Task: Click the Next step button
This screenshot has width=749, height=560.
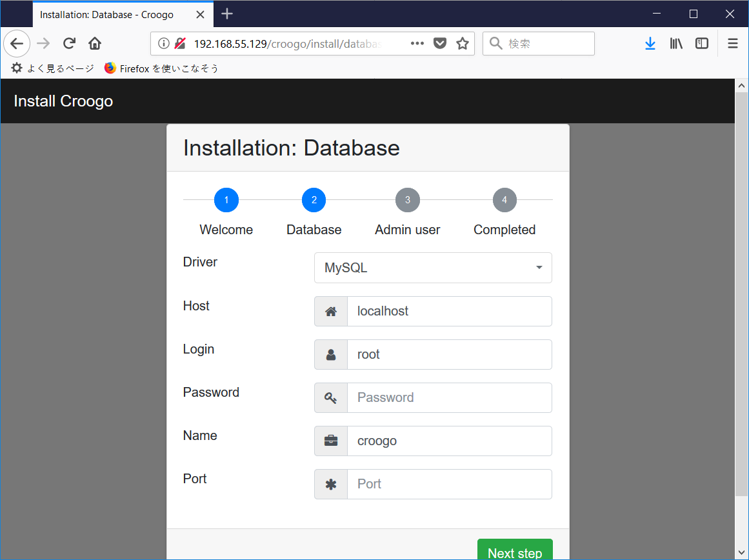Action: click(x=515, y=552)
